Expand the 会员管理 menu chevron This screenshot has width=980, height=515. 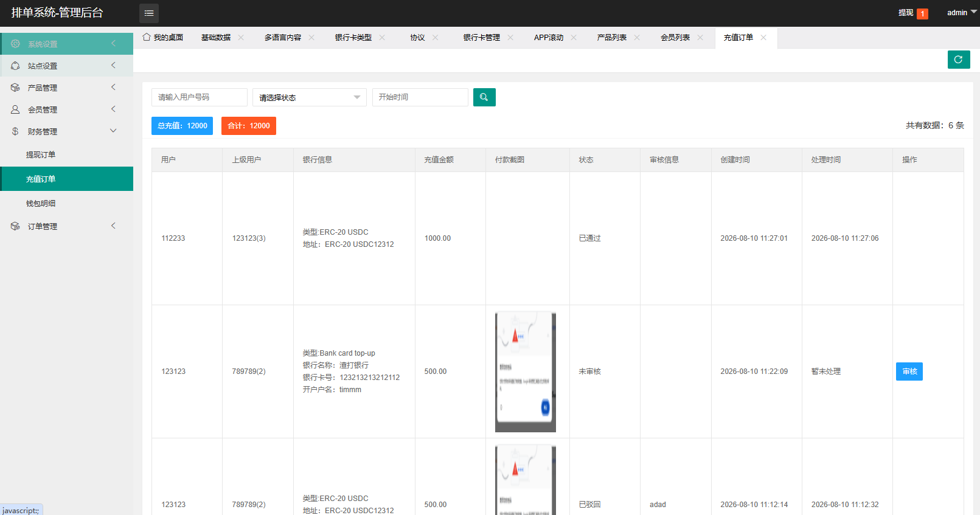[x=113, y=109]
